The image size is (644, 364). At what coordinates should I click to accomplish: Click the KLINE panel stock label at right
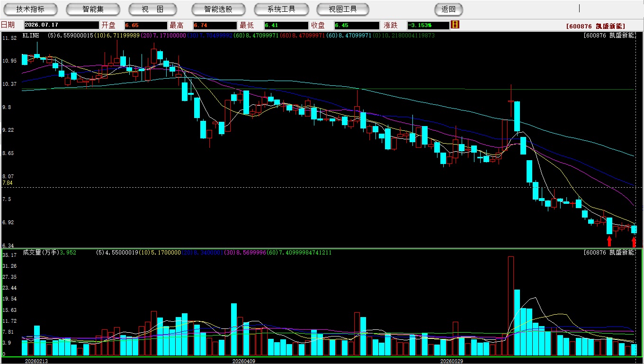tap(609, 36)
